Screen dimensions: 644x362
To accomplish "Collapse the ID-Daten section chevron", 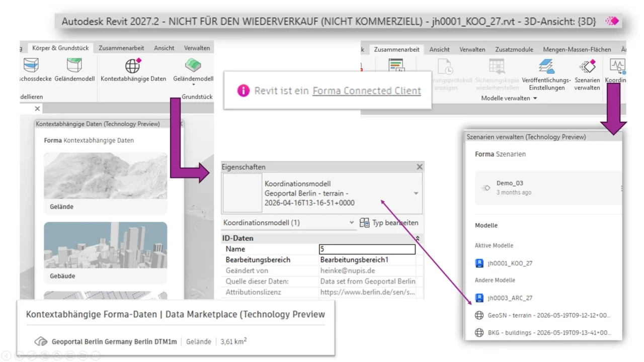I will (x=417, y=238).
